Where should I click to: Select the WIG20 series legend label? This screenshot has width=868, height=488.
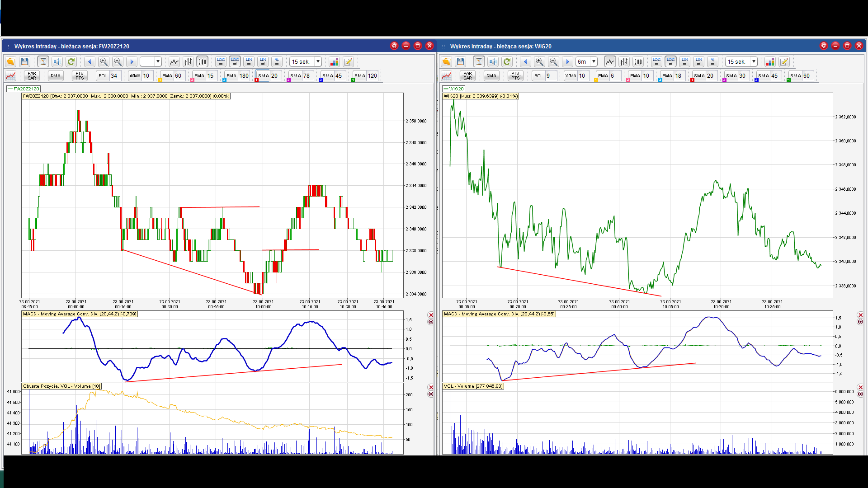(454, 89)
